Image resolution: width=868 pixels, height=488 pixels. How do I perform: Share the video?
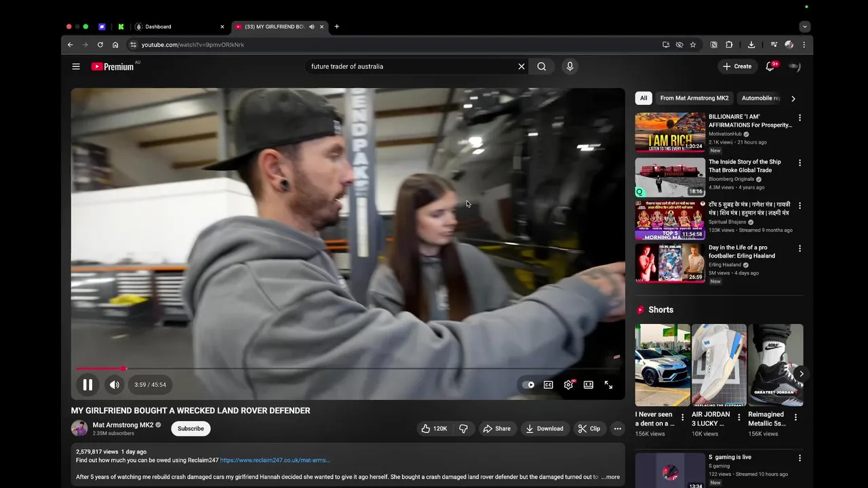[496, 428]
